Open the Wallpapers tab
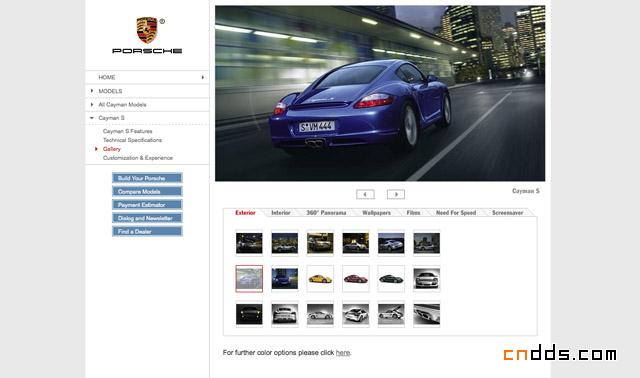Image resolution: width=640 pixels, height=378 pixels. [x=376, y=213]
